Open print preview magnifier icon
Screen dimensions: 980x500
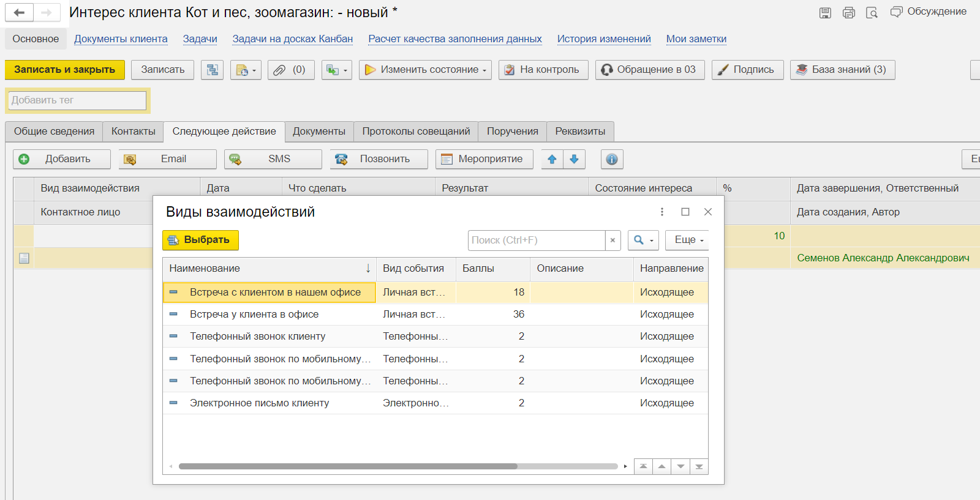coord(872,13)
